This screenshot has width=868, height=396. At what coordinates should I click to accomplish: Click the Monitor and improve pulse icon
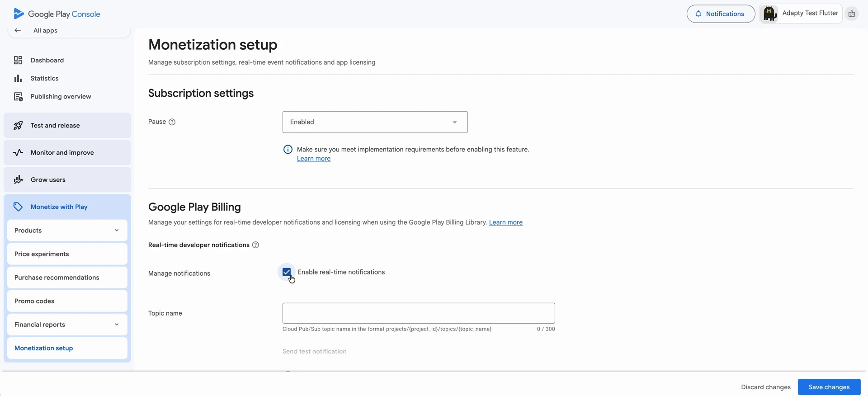pyautogui.click(x=18, y=153)
